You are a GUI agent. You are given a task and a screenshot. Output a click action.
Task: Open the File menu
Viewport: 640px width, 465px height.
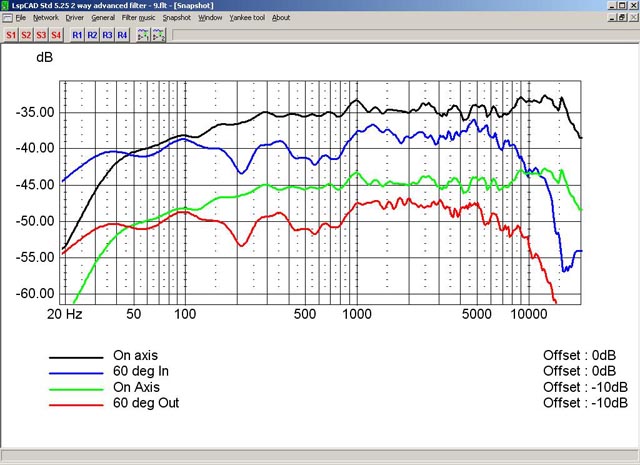[21, 18]
